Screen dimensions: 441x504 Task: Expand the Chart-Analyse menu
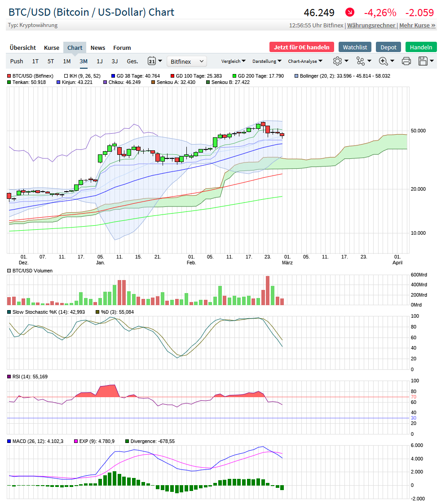(305, 61)
